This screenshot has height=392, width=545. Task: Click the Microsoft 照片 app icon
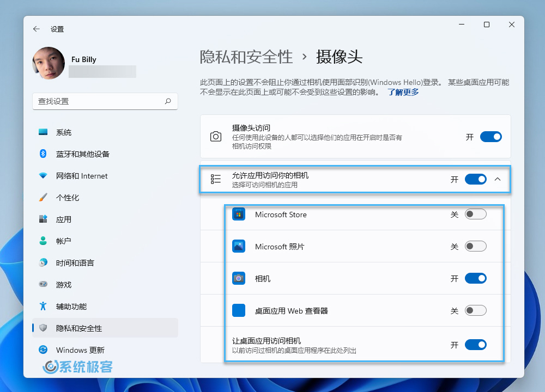pyautogui.click(x=239, y=246)
